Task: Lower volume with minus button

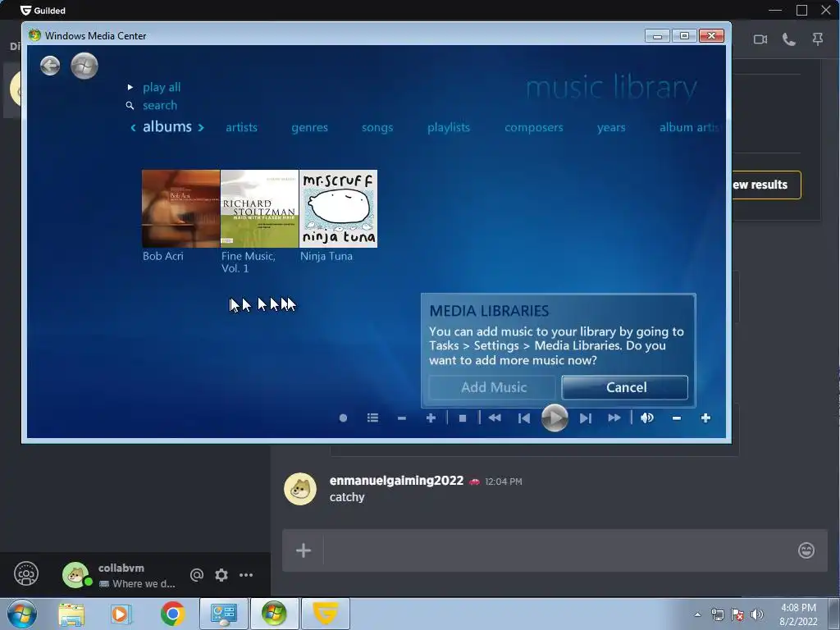Action: (x=677, y=418)
